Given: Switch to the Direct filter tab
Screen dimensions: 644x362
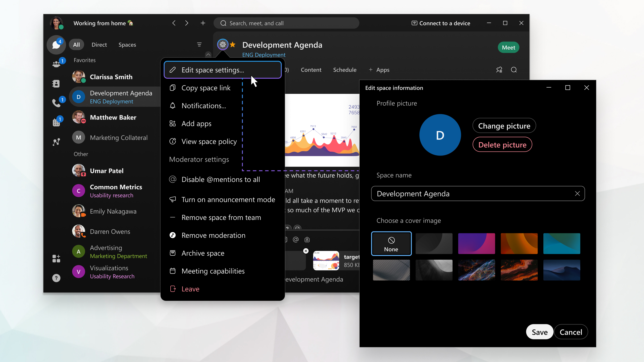Looking at the screenshot, I should [99, 45].
